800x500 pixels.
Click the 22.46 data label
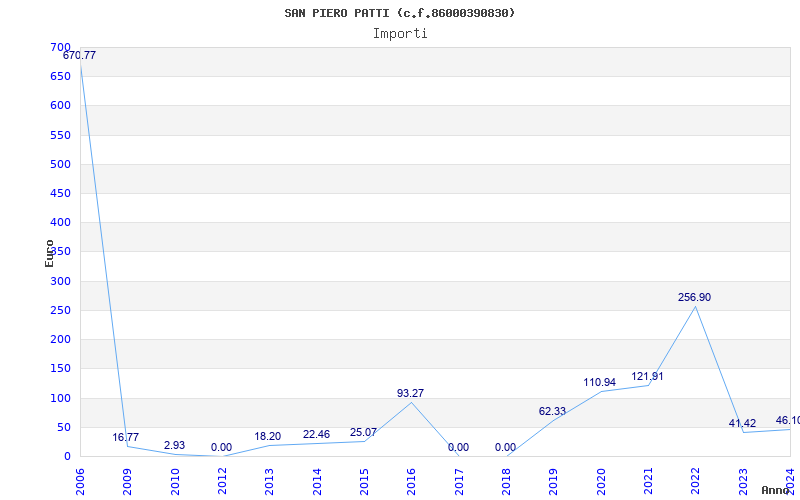point(316,434)
